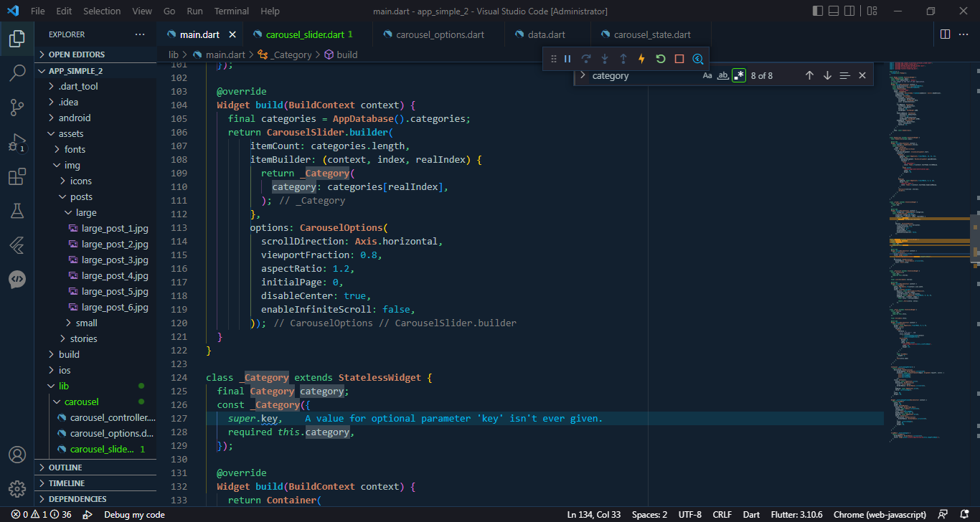Expand replace row in find widget
The image size is (980, 522).
[583, 75]
